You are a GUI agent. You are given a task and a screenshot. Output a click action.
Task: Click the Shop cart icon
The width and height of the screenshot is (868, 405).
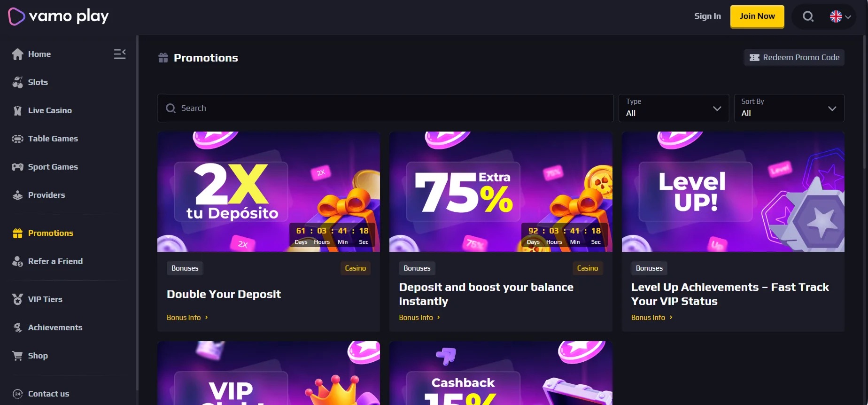[x=18, y=356]
